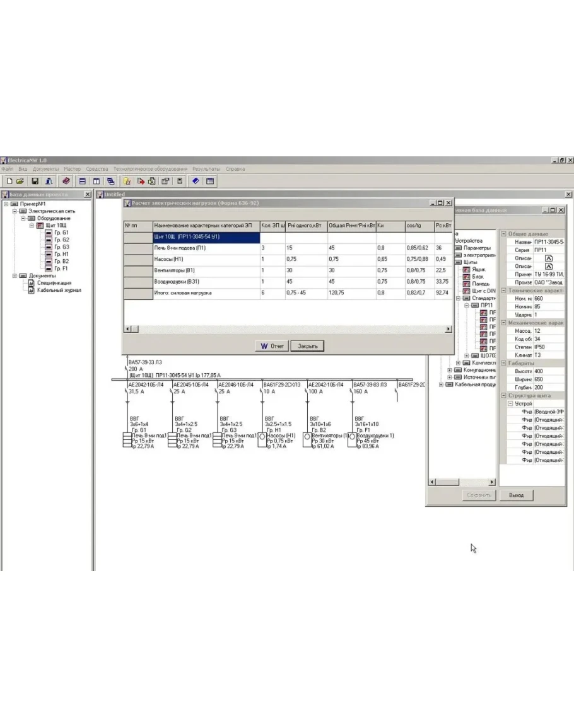Collapse the Общие данные property section

point(503,234)
